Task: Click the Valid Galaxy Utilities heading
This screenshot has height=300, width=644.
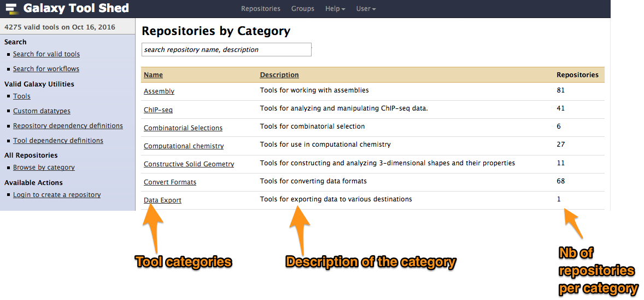Action: click(x=39, y=84)
